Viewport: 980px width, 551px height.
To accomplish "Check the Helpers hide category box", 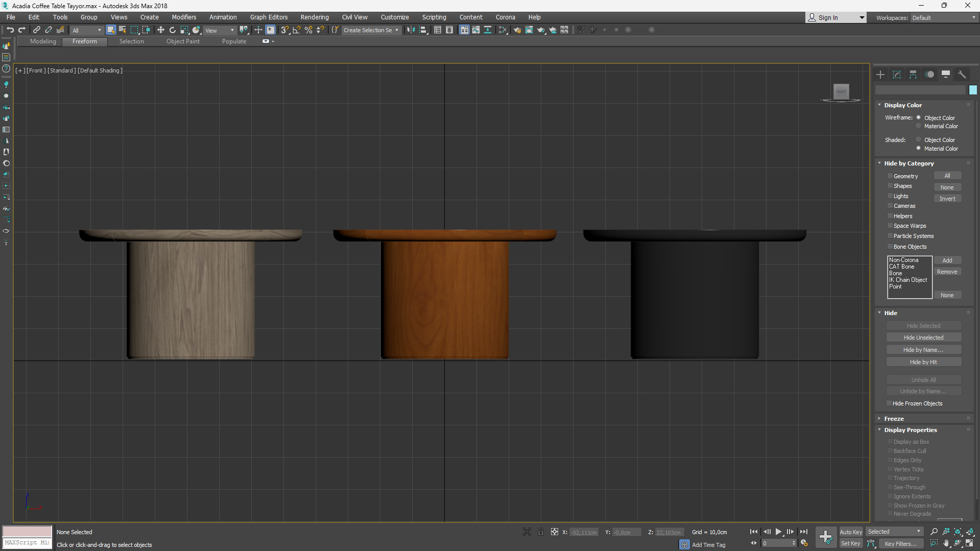I will [890, 215].
